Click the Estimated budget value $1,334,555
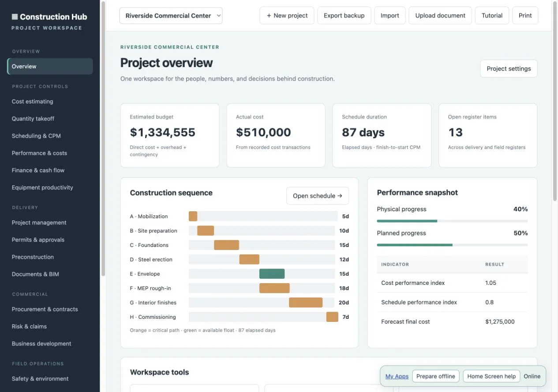 click(162, 132)
